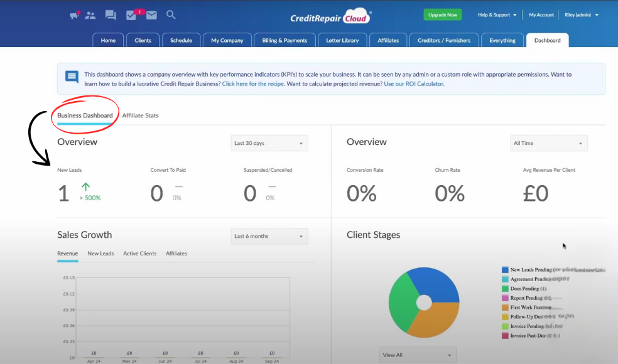Open the announcements megaphone icon
The height and width of the screenshot is (364, 618).
[74, 15]
